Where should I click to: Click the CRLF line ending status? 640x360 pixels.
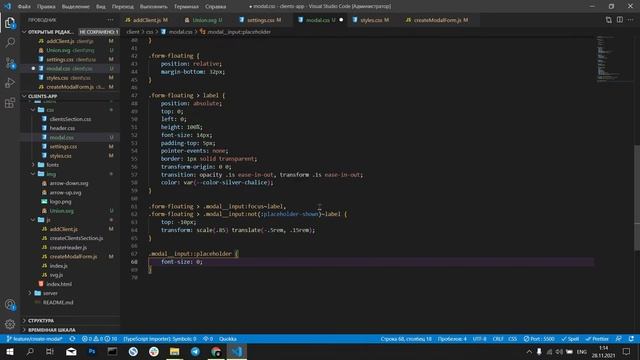pyautogui.click(x=498, y=339)
